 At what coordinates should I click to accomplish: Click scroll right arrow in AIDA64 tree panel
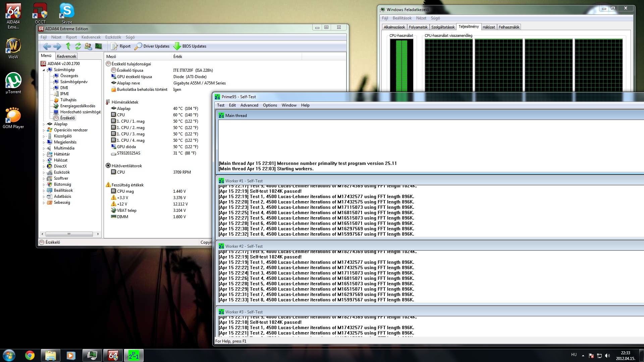tap(98, 234)
